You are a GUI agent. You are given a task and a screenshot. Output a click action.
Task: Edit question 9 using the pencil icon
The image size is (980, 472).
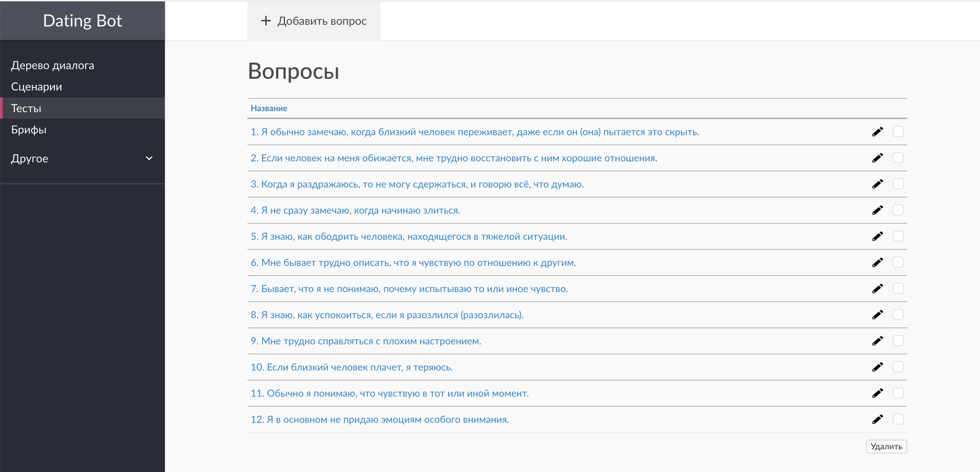point(877,341)
